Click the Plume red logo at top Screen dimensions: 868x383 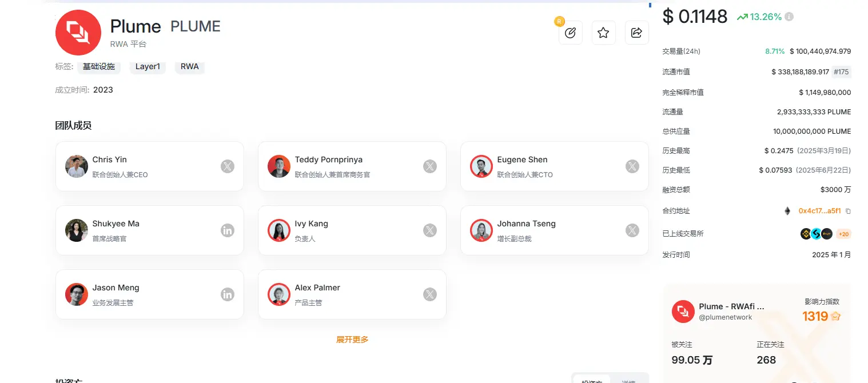click(x=78, y=33)
